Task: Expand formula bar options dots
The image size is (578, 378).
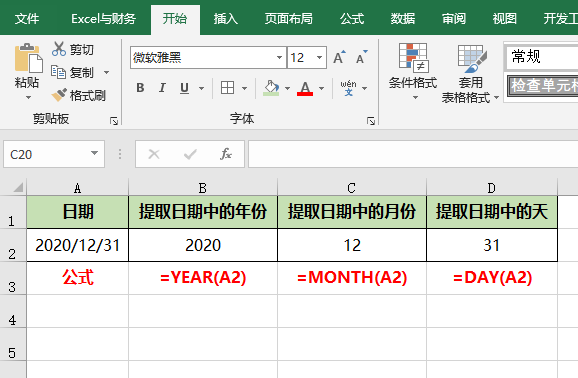Action: pyautogui.click(x=120, y=154)
